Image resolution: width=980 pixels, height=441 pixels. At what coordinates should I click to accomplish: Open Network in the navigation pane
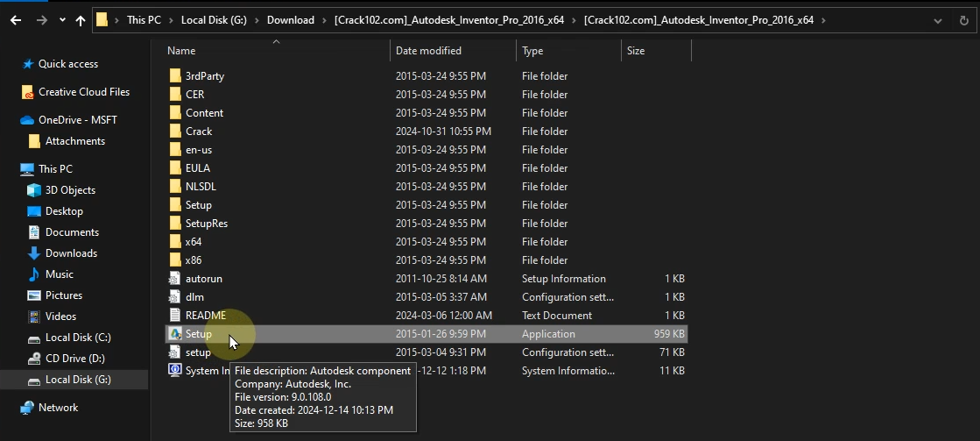58,408
